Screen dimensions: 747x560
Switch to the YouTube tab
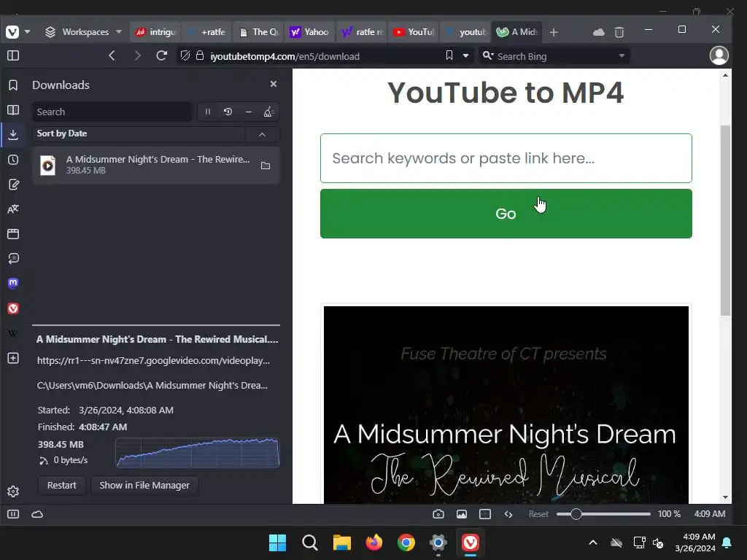[x=413, y=32]
